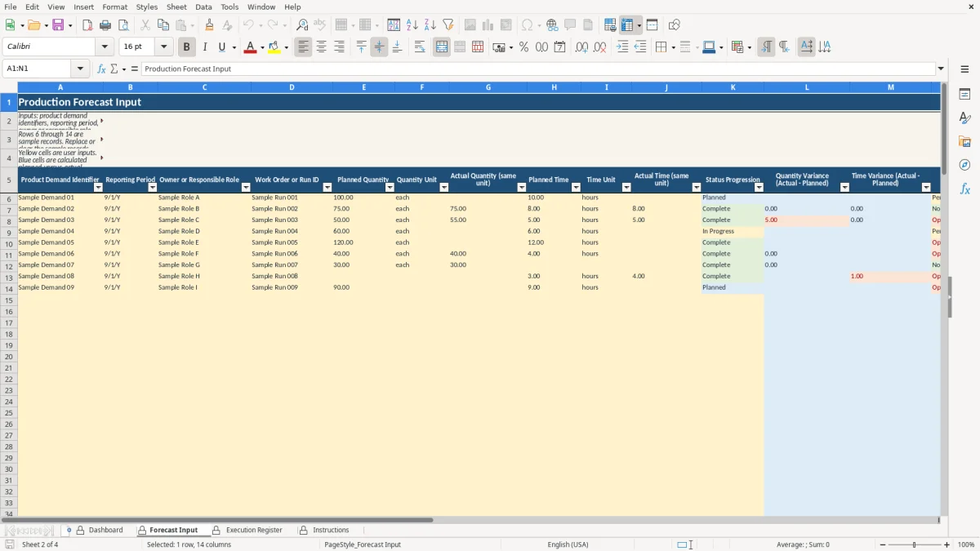The image size is (980, 551).
Task: Open the Data menu
Action: (x=203, y=7)
